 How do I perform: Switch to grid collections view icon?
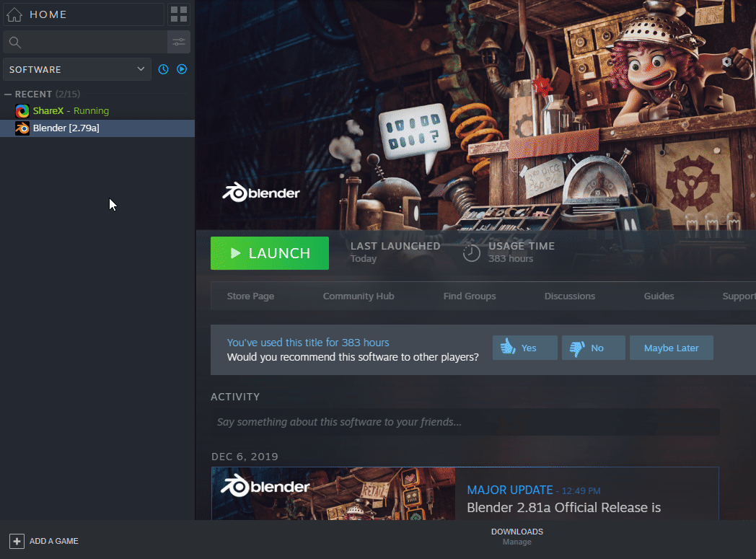[178, 14]
